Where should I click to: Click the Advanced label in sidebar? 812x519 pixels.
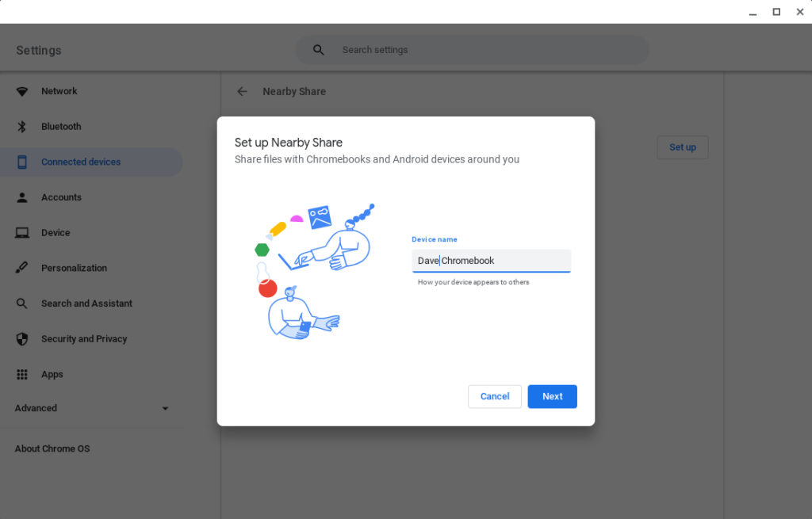point(36,408)
